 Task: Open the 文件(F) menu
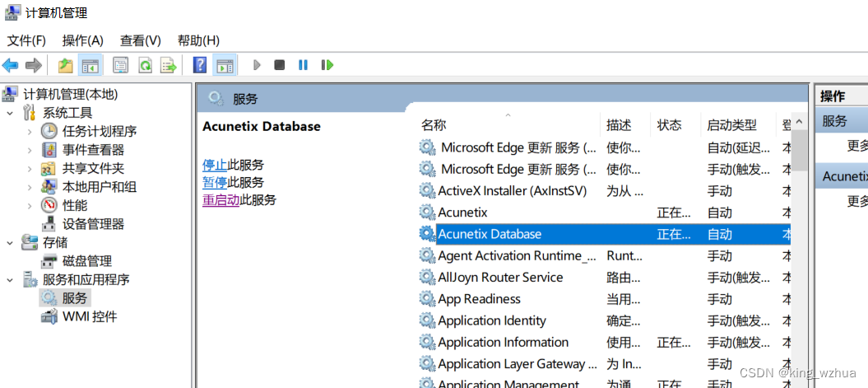[x=26, y=40]
